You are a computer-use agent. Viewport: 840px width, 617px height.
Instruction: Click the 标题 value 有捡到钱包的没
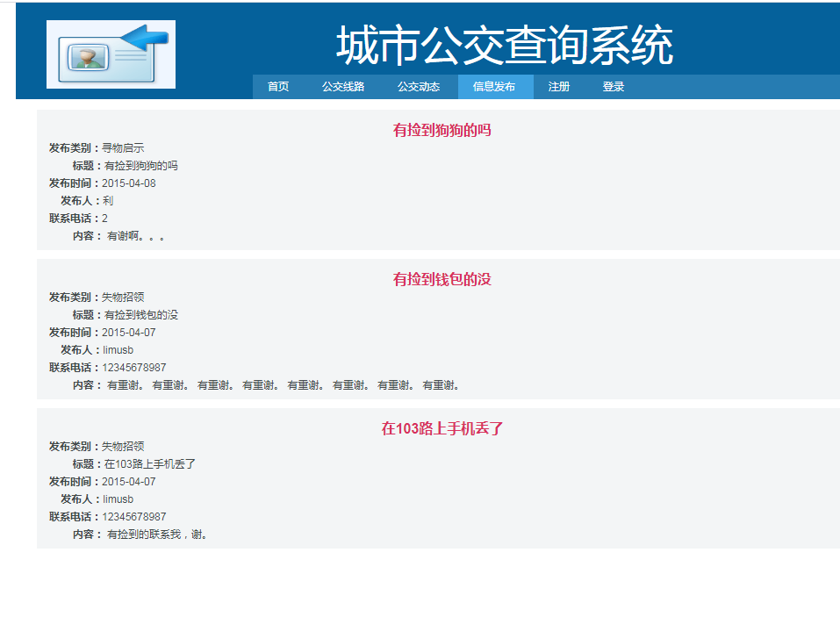141,315
